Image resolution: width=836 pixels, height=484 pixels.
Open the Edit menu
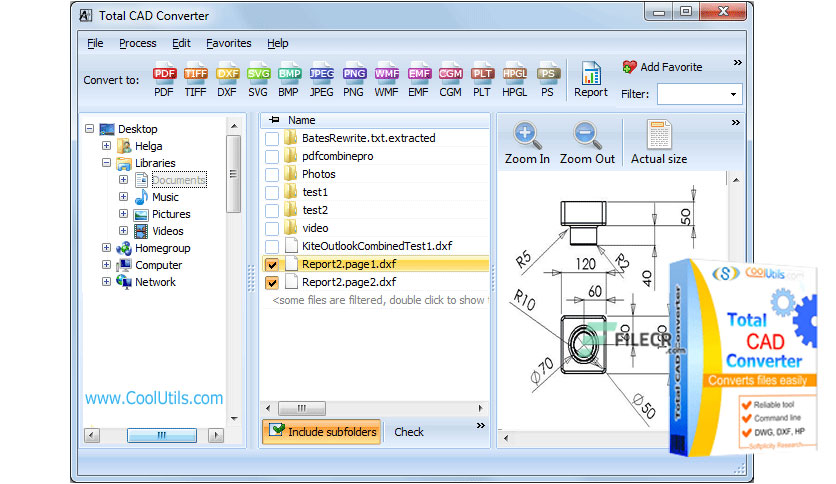click(x=181, y=43)
